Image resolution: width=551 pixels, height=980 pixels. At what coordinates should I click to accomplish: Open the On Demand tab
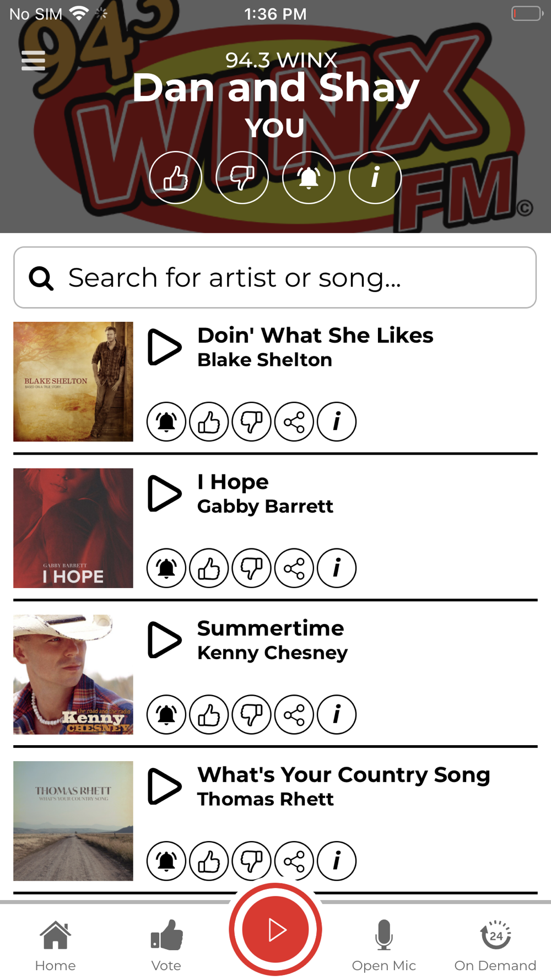click(495, 945)
